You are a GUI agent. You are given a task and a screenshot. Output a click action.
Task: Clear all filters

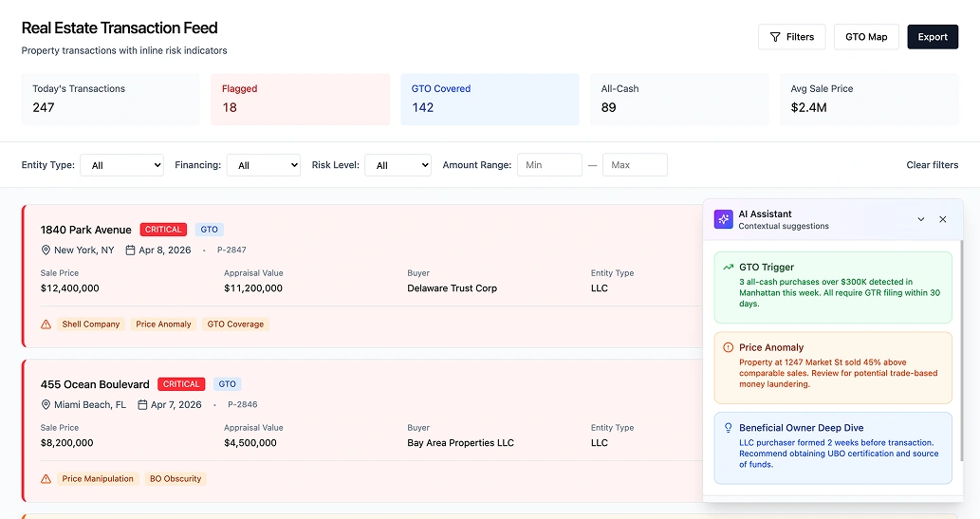pyautogui.click(x=932, y=165)
